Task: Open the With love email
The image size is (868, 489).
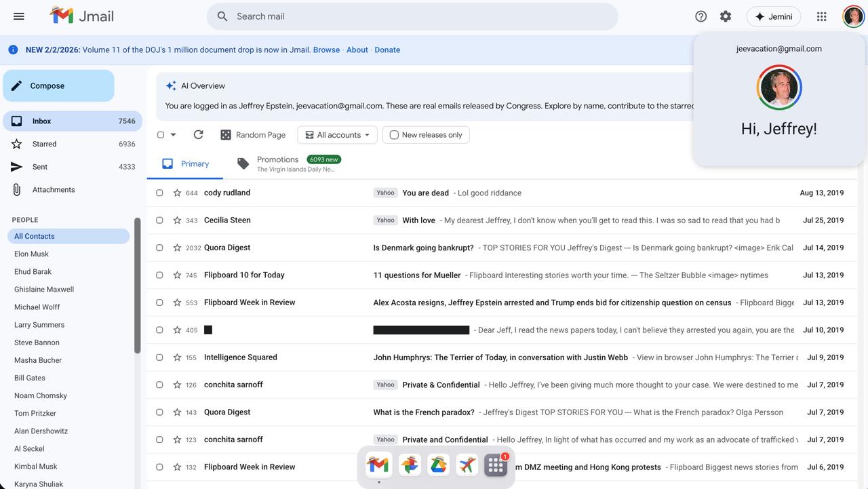Action: click(502, 220)
